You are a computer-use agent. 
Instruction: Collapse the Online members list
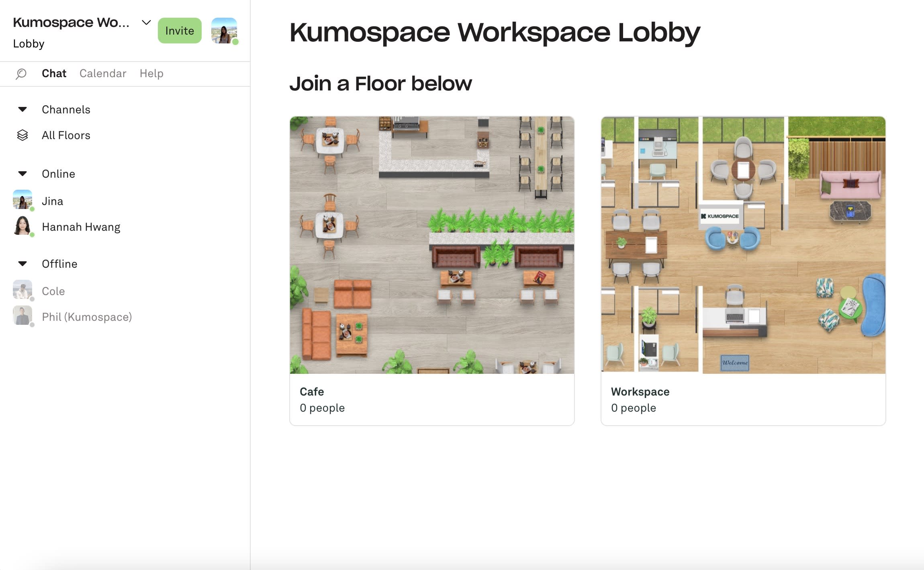22,174
